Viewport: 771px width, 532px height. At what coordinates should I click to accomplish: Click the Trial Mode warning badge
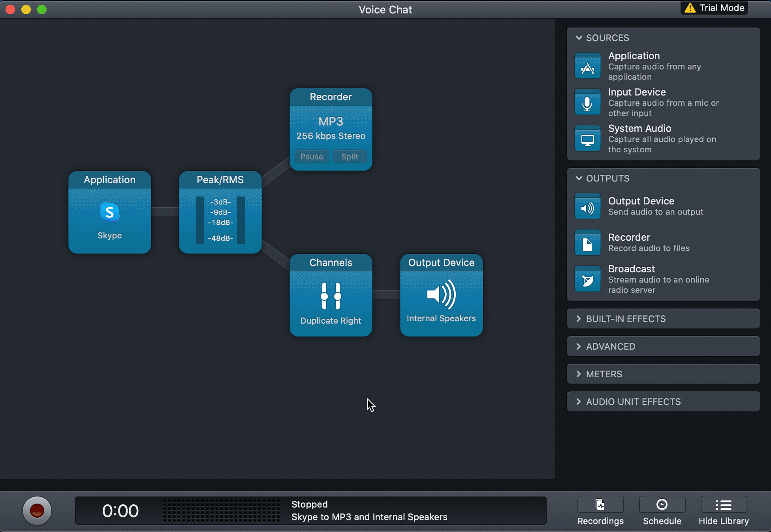(x=714, y=8)
